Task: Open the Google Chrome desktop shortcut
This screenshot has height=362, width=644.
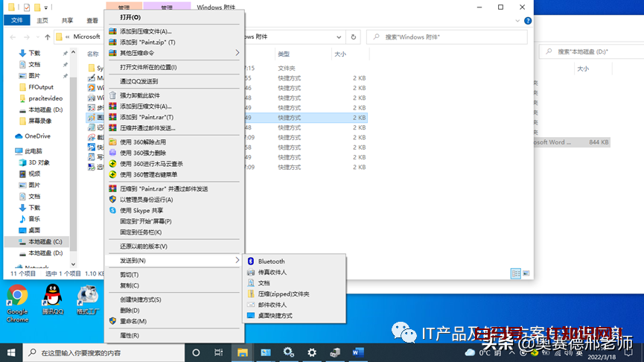Action: click(x=17, y=301)
